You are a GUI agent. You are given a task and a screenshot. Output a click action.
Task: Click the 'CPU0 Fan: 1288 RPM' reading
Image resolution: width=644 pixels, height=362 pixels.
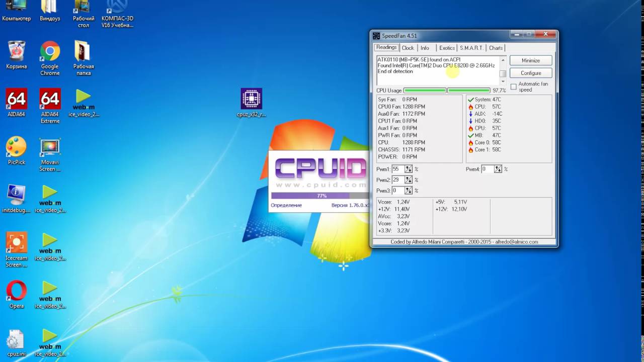pyautogui.click(x=401, y=107)
